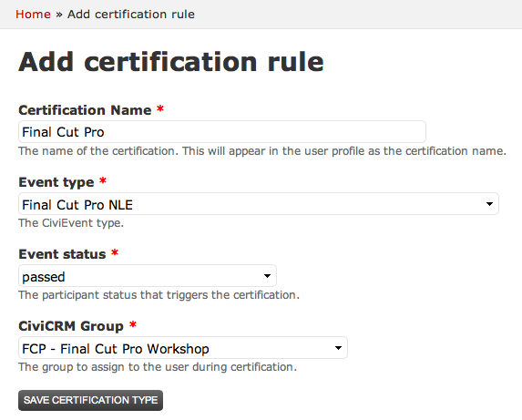Click the red asterisk beside Event status
The image size is (522, 420).
(115, 252)
